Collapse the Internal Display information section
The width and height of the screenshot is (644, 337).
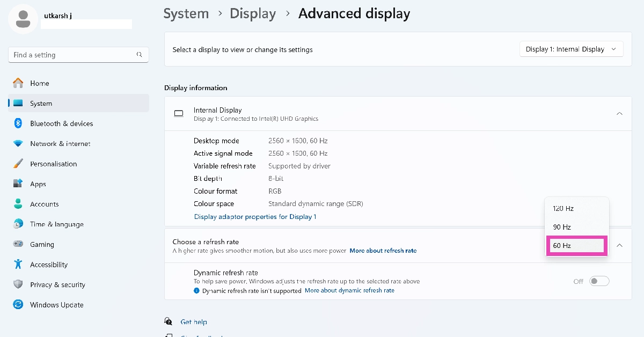click(619, 114)
